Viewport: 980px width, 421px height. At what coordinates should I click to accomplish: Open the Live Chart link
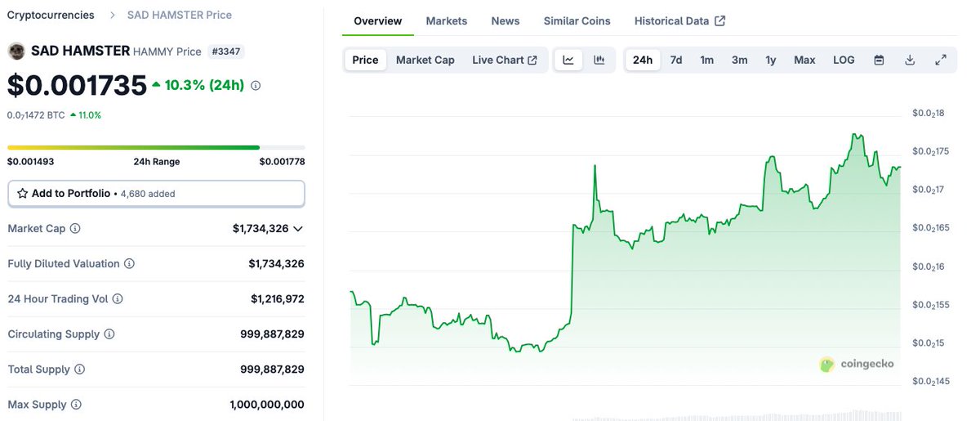pyautogui.click(x=505, y=60)
